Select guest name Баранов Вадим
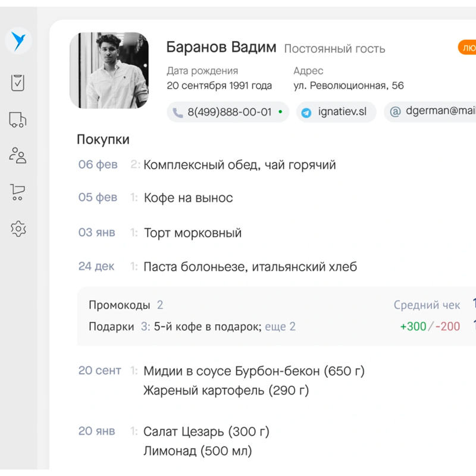The width and height of the screenshot is (476, 476). coord(221,48)
